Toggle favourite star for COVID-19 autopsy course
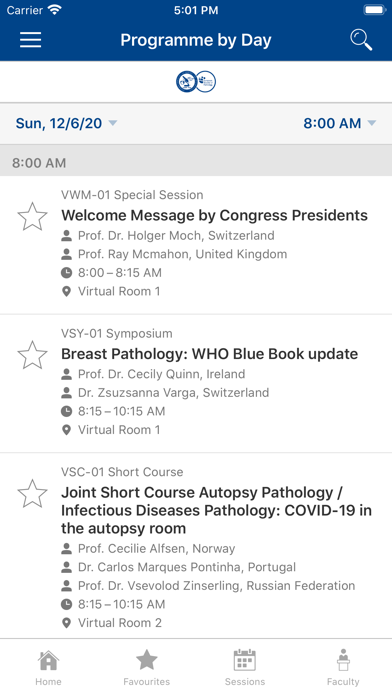This screenshot has height=696, width=392. click(32, 494)
